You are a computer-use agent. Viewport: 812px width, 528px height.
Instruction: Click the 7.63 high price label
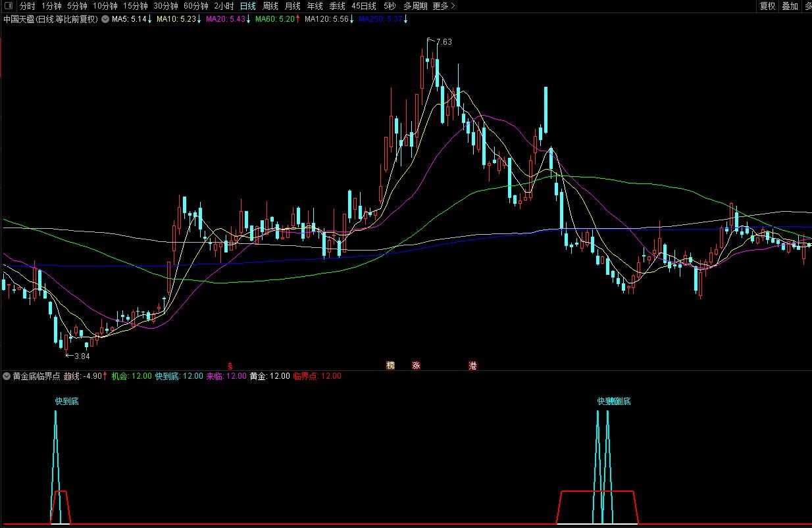444,41
